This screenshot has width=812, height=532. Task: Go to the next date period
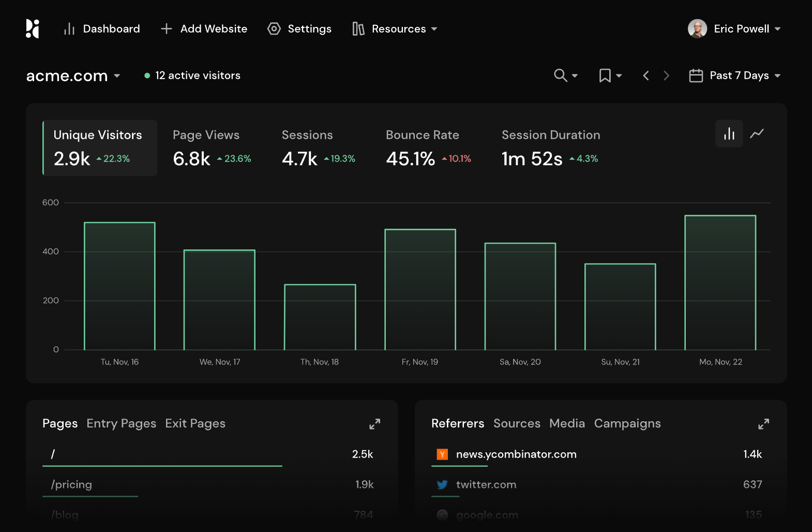(667, 76)
